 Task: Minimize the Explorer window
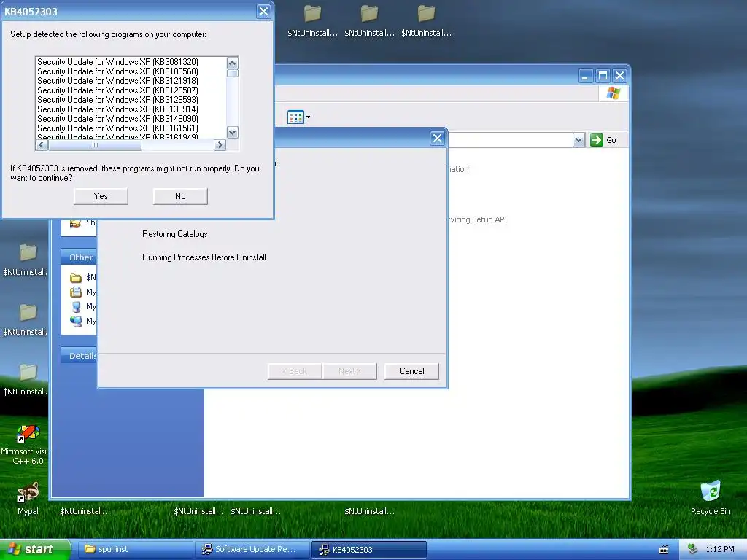pos(586,76)
